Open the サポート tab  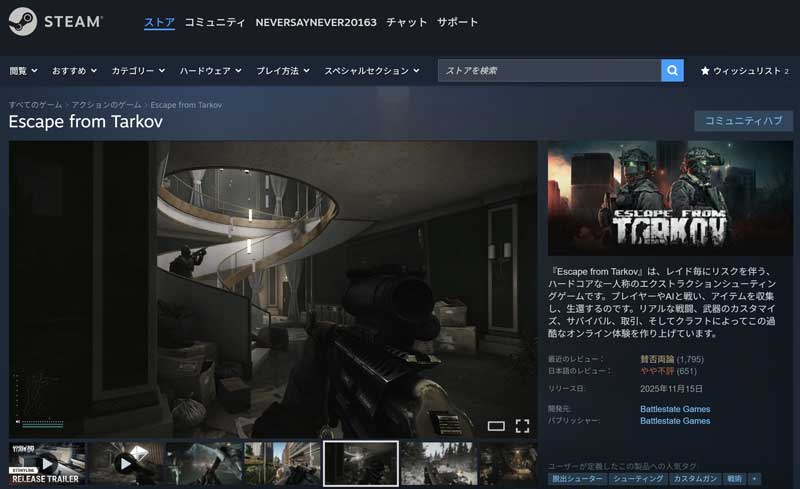(x=458, y=22)
